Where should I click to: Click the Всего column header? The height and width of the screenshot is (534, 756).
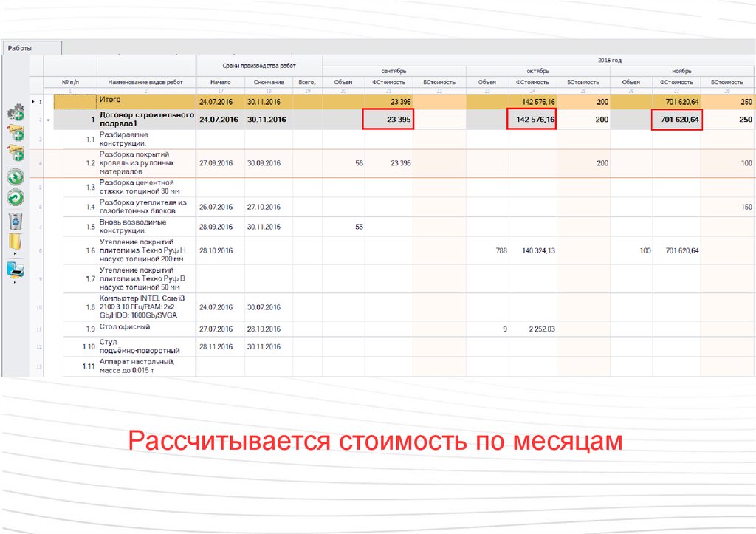coord(307,83)
